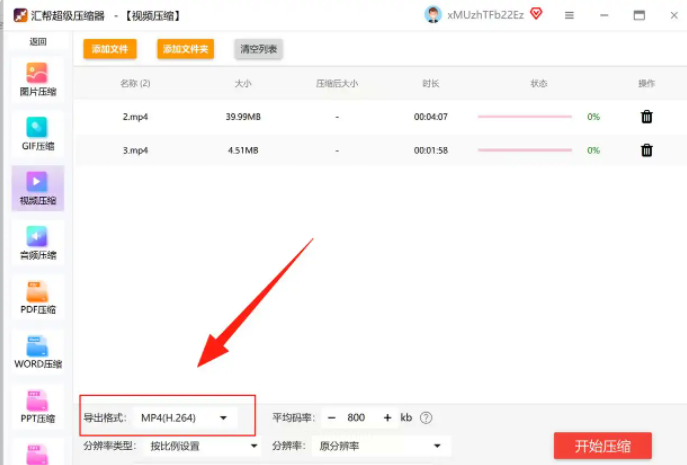Start compression with 开始压缩 button
This screenshot has width=687, height=465.
(x=603, y=446)
